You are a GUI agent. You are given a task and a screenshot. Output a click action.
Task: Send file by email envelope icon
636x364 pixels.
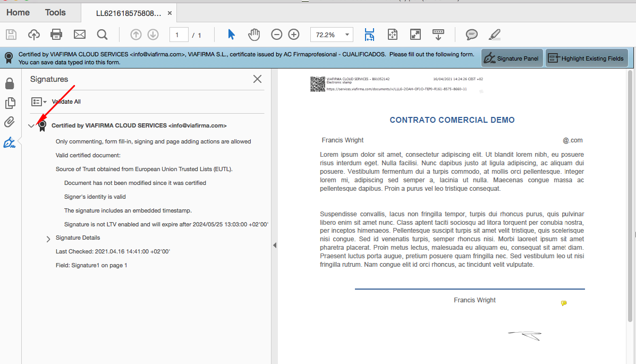[80, 35]
